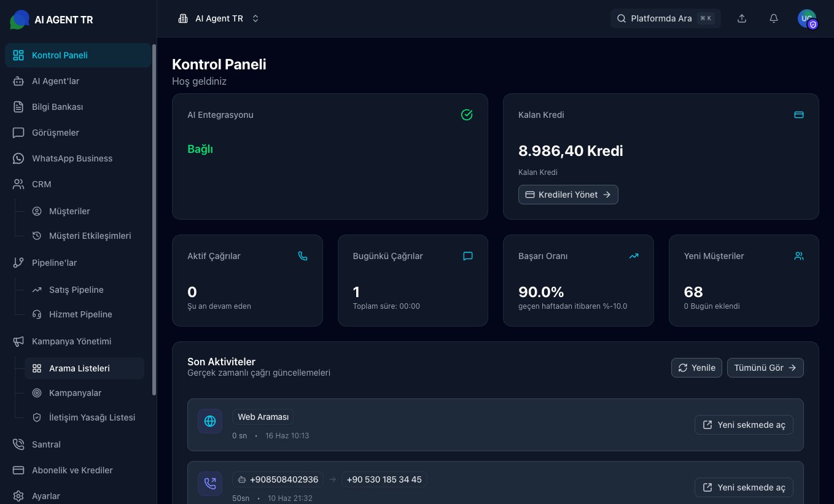
Task: Click the Bilgi Bankası document icon
Action: click(x=18, y=107)
